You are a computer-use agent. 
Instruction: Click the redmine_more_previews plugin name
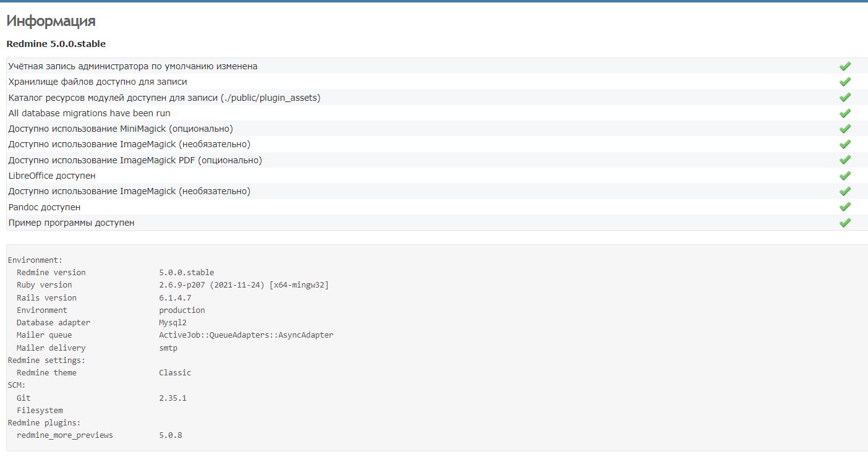65,435
